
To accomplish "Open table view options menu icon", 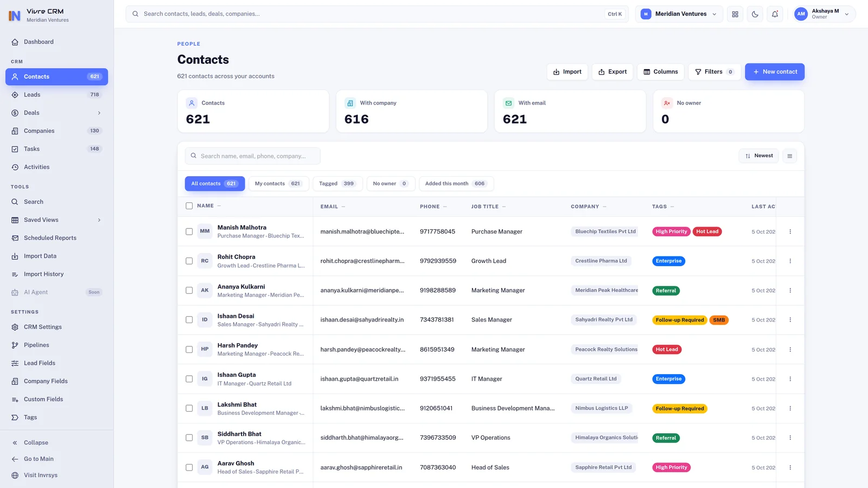I will [790, 156].
